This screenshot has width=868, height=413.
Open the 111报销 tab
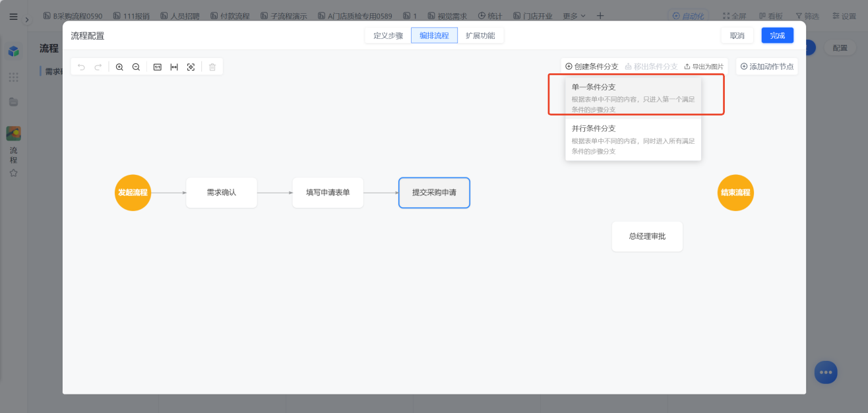(131, 16)
